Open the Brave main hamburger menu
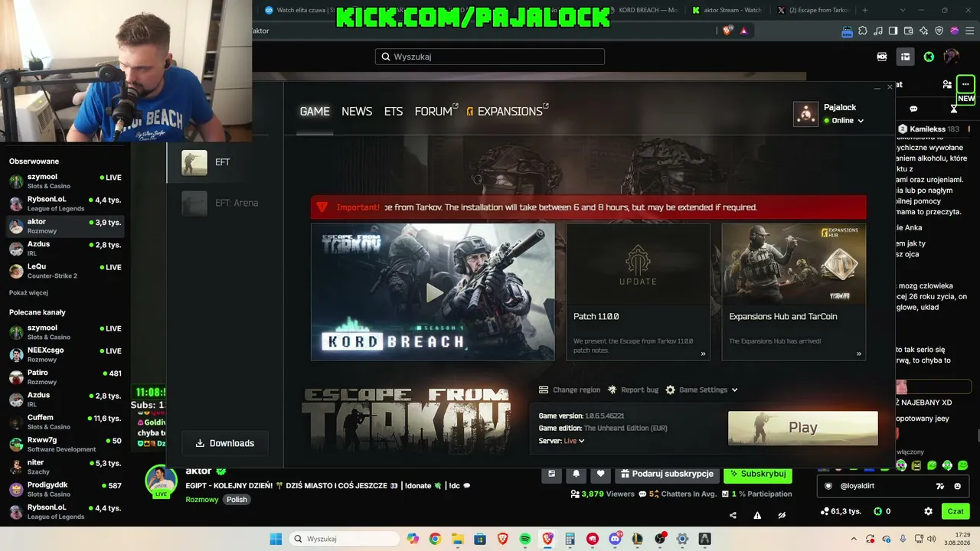 (969, 31)
